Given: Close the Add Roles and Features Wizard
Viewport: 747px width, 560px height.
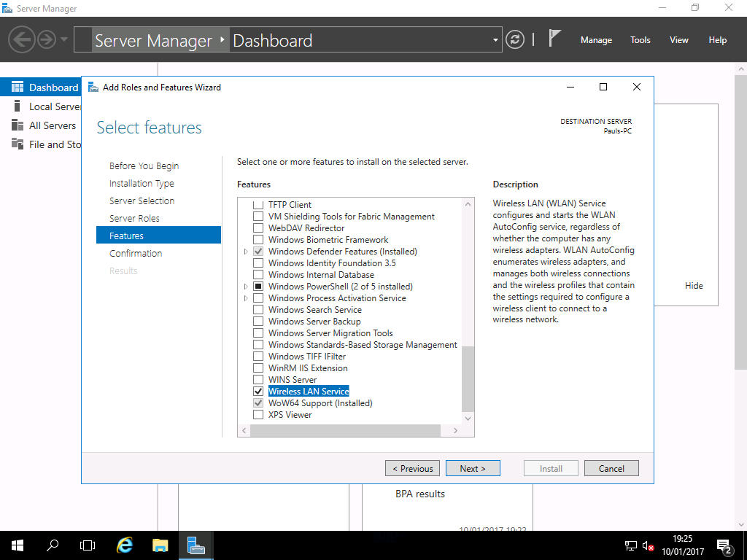Looking at the screenshot, I should (636, 87).
